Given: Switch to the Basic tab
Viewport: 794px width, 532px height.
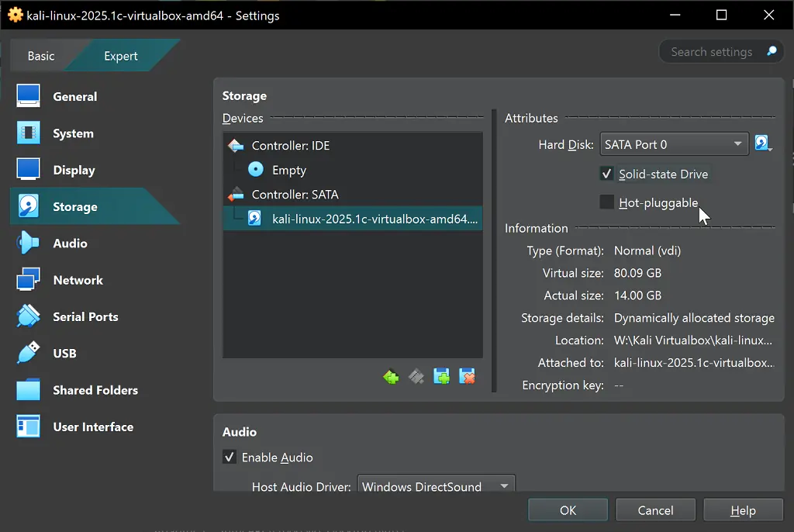Looking at the screenshot, I should point(41,56).
